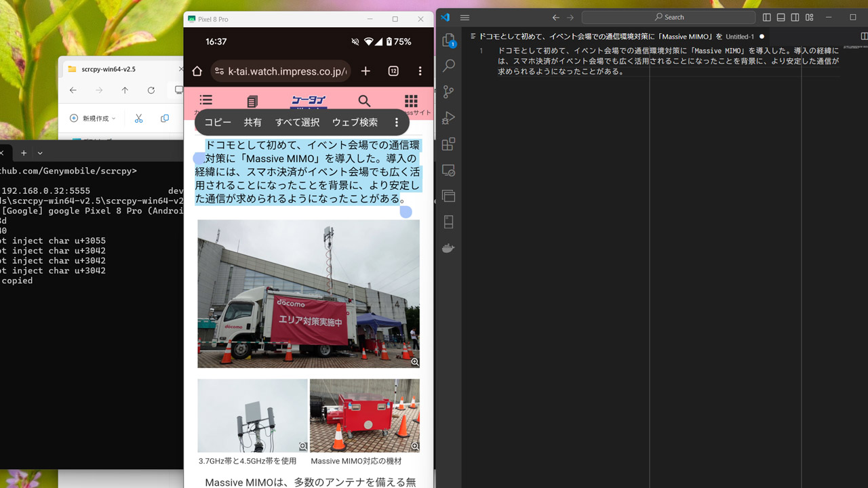Toggle the bottom panel in VS Code
Screen dimensions: 868x488
(x=781, y=16)
